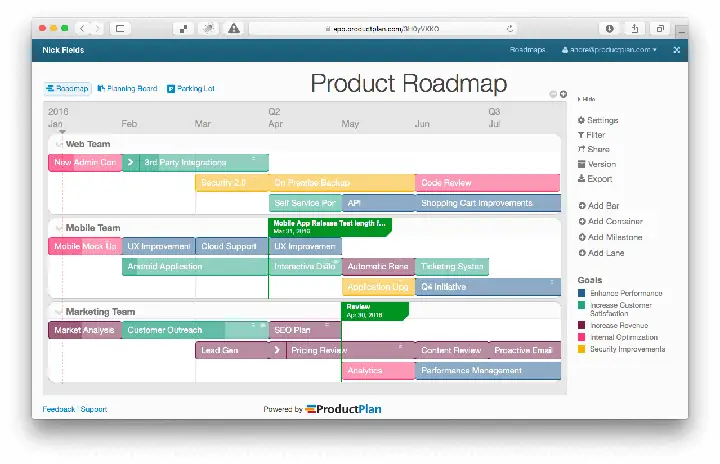Switch to the Roadmap tab
Image resolution: width=720 pixels, height=464 pixels.
[x=68, y=89]
